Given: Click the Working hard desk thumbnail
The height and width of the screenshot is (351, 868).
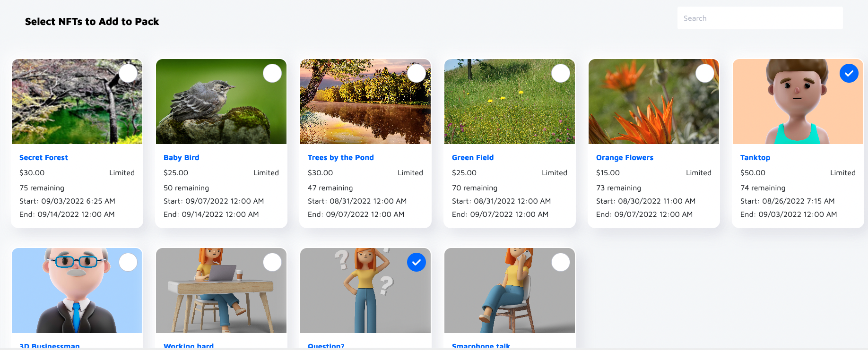Looking at the screenshot, I should click(x=221, y=291).
